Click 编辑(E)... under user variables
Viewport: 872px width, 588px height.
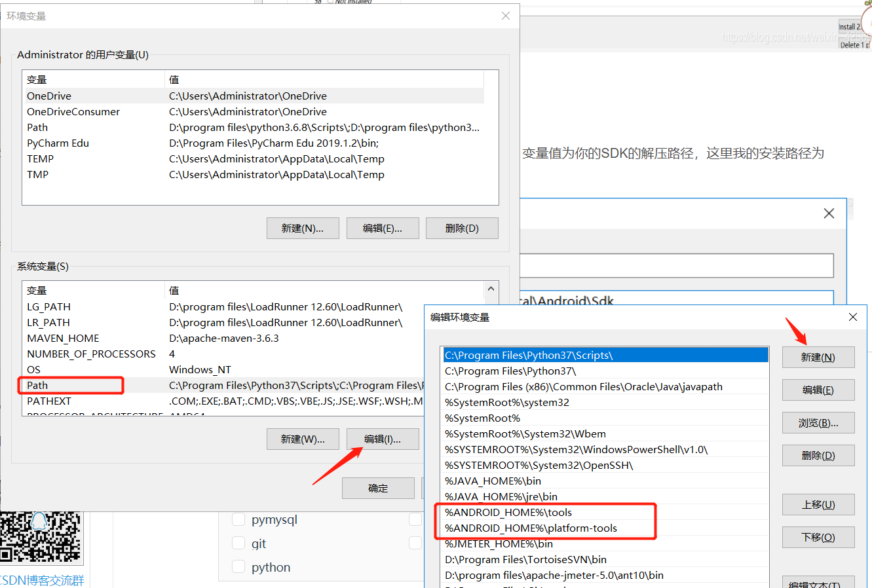383,229
